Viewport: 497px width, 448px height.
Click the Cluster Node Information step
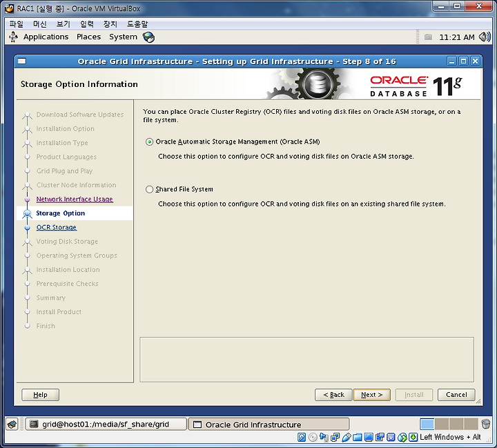[x=76, y=185]
